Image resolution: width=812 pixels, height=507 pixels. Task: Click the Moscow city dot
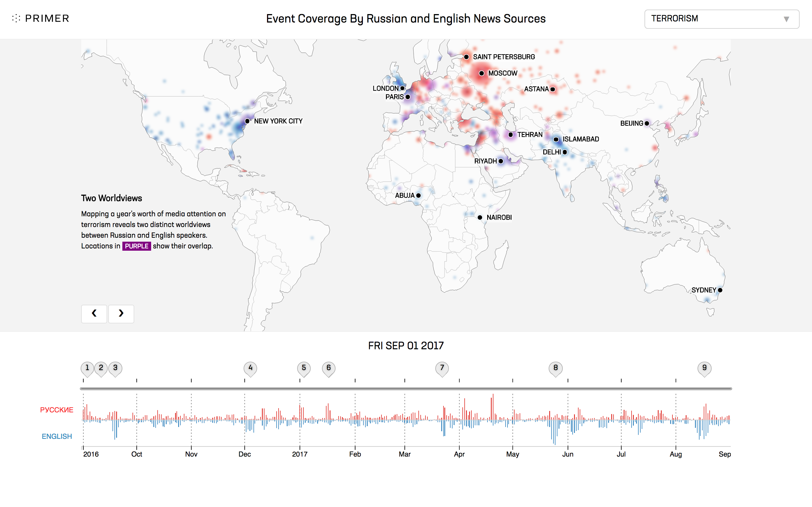(x=482, y=73)
